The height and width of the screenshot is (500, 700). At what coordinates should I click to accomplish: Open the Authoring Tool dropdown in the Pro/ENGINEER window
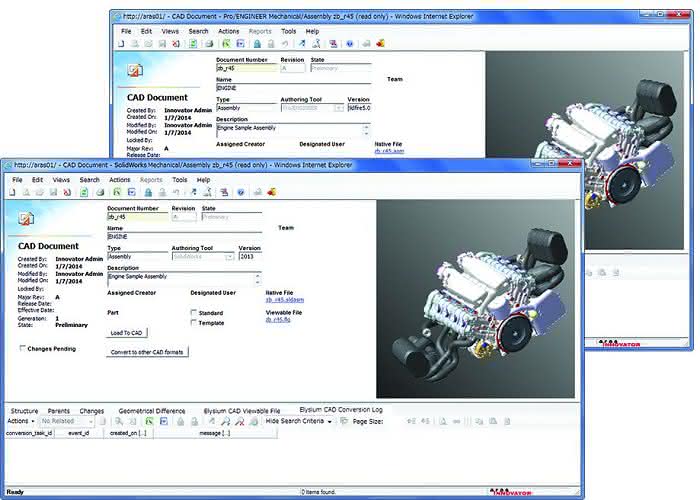(x=339, y=108)
